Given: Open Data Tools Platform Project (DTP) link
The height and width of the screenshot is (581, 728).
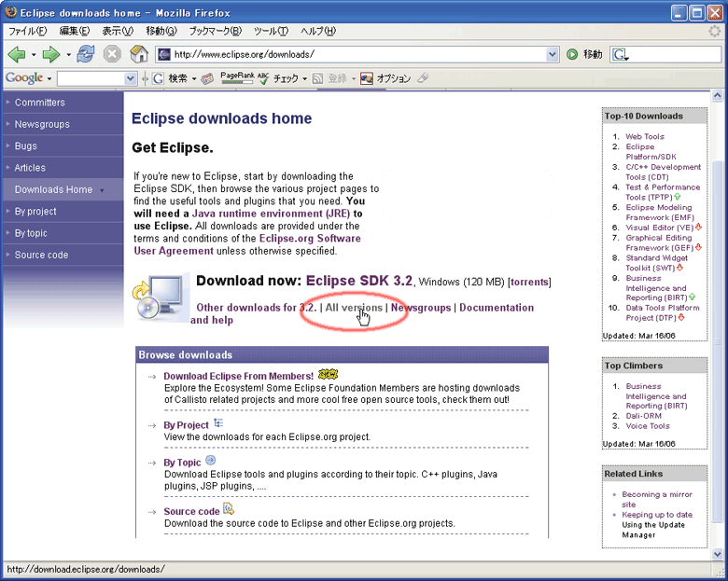Looking at the screenshot, I should 662,312.
